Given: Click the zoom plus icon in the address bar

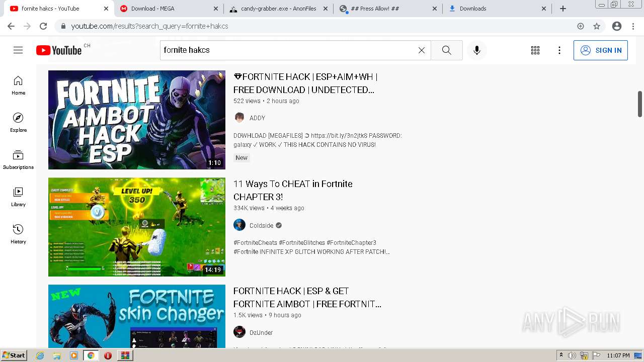Looking at the screenshot, I should click(x=581, y=26).
